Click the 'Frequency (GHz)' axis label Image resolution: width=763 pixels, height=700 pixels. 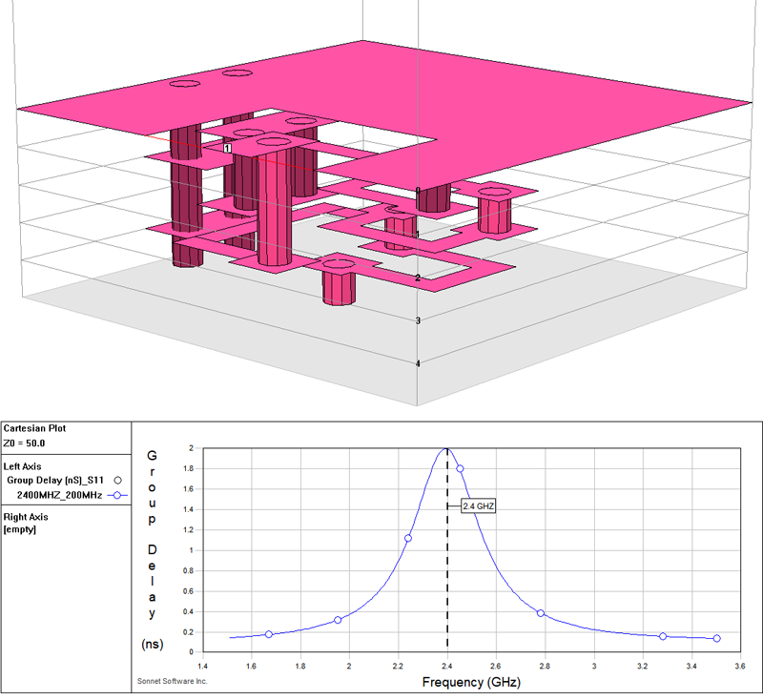pyautogui.click(x=471, y=682)
